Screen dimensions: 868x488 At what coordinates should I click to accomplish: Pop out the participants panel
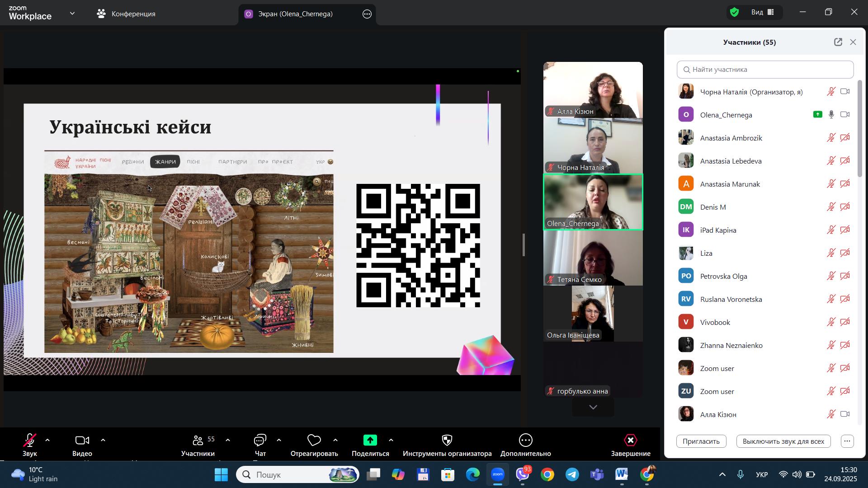point(838,42)
